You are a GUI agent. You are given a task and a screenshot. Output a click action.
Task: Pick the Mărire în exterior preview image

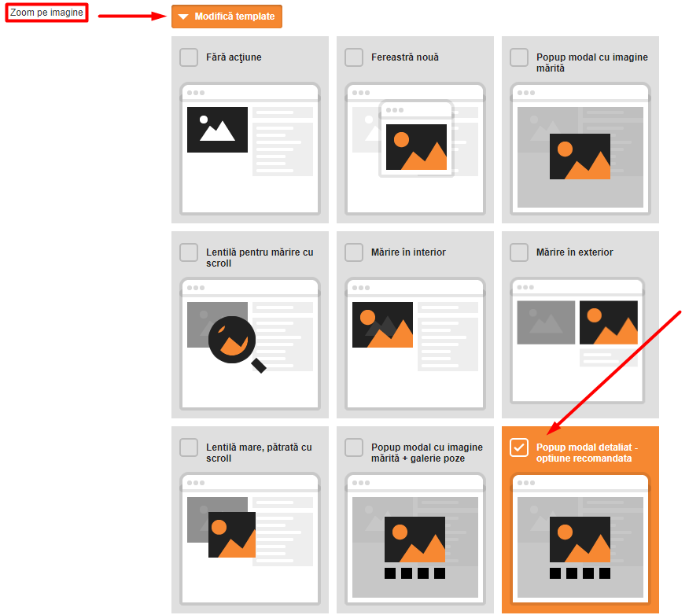(x=578, y=341)
